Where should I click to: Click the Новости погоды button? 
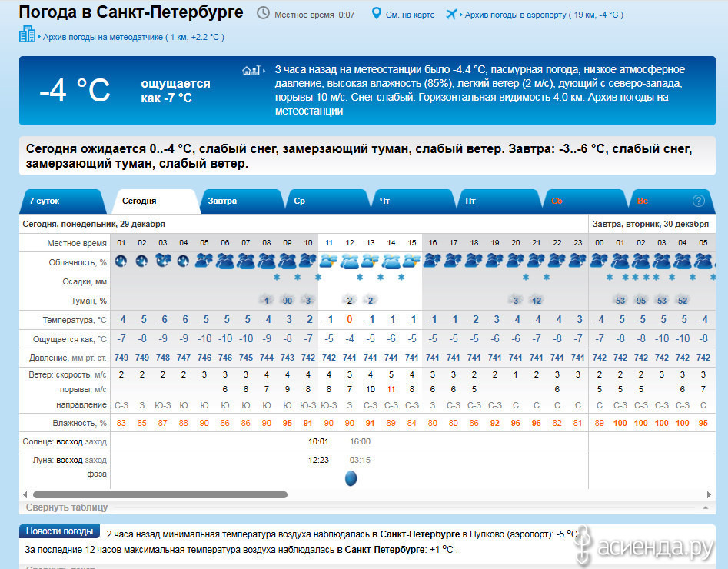tap(60, 531)
